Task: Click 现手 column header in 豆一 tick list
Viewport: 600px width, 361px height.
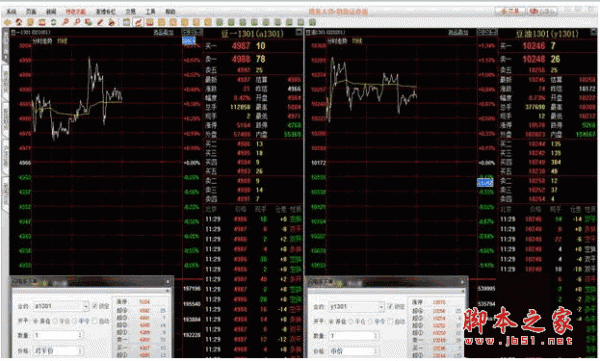Action: [x=261, y=209]
